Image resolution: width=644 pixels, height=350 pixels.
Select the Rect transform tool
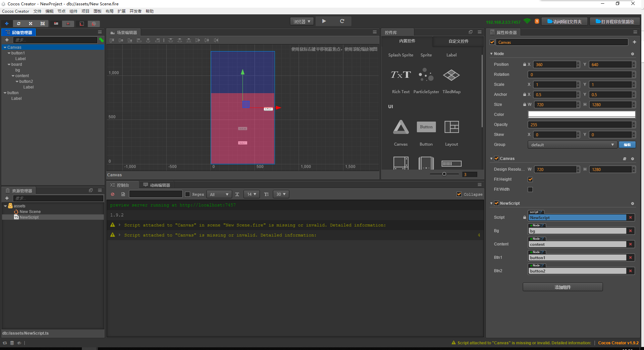(42, 24)
